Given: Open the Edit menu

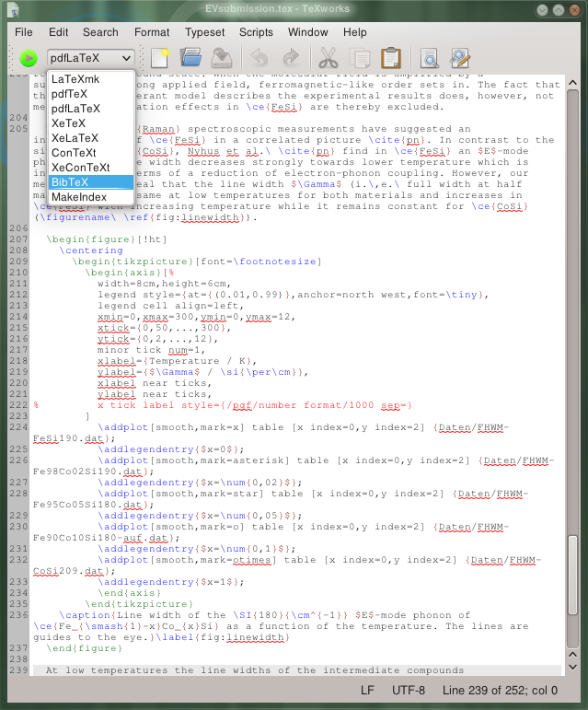Looking at the screenshot, I should [x=58, y=32].
